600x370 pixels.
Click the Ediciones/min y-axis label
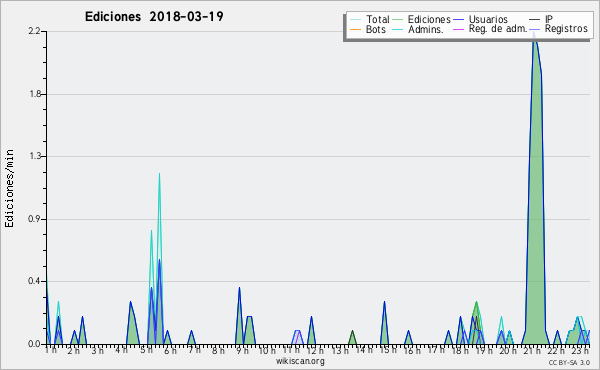pos(9,188)
